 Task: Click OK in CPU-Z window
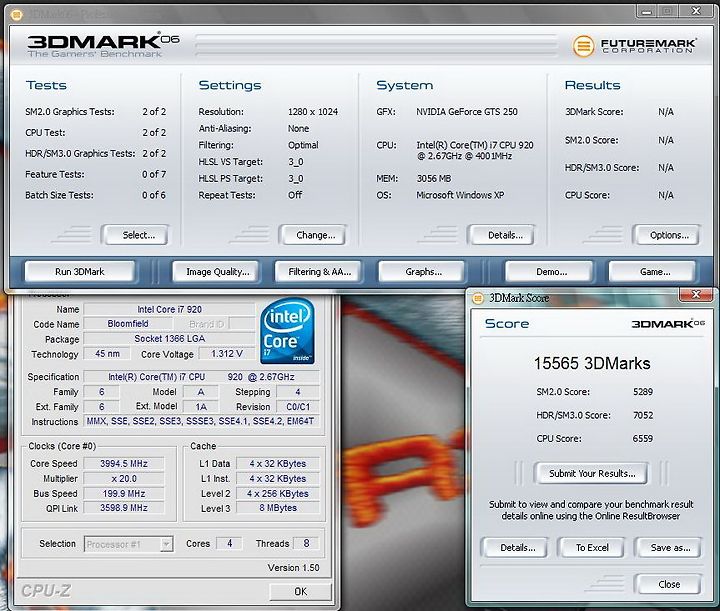(x=301, y=591)
